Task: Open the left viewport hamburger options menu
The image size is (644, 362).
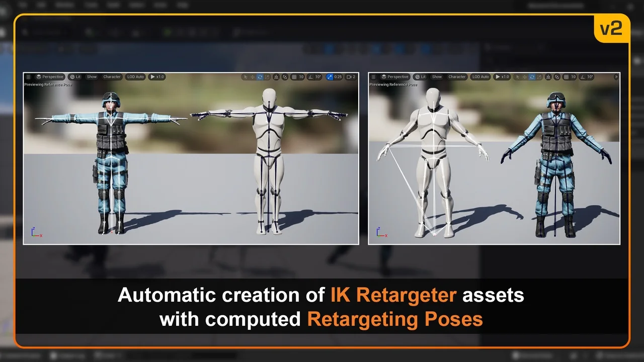Action: [x=28, y=77]
